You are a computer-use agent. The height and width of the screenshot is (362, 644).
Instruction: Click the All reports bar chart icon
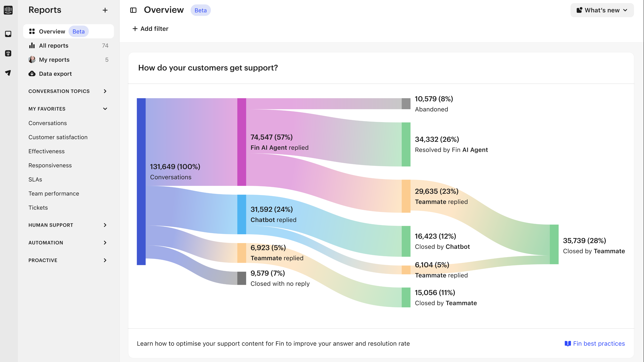click(x=32, y=45)
